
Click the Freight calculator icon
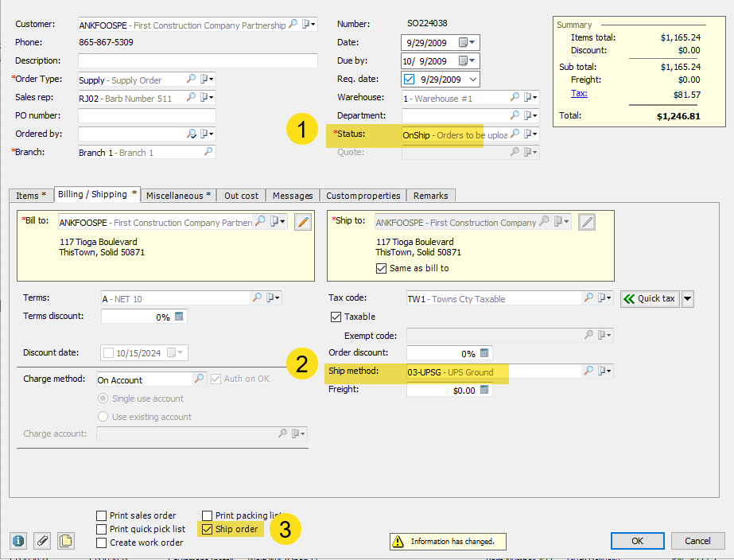coord(484,390)
